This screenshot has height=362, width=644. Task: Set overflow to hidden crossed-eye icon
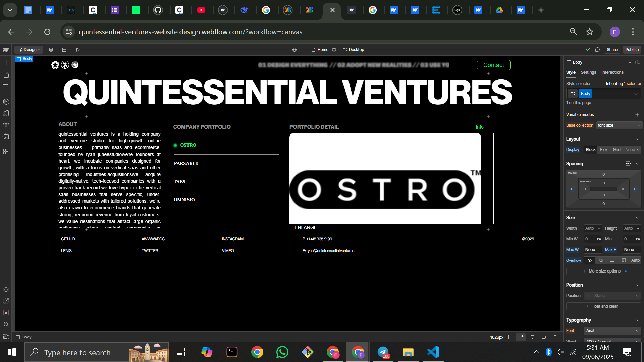click(601, 260)
